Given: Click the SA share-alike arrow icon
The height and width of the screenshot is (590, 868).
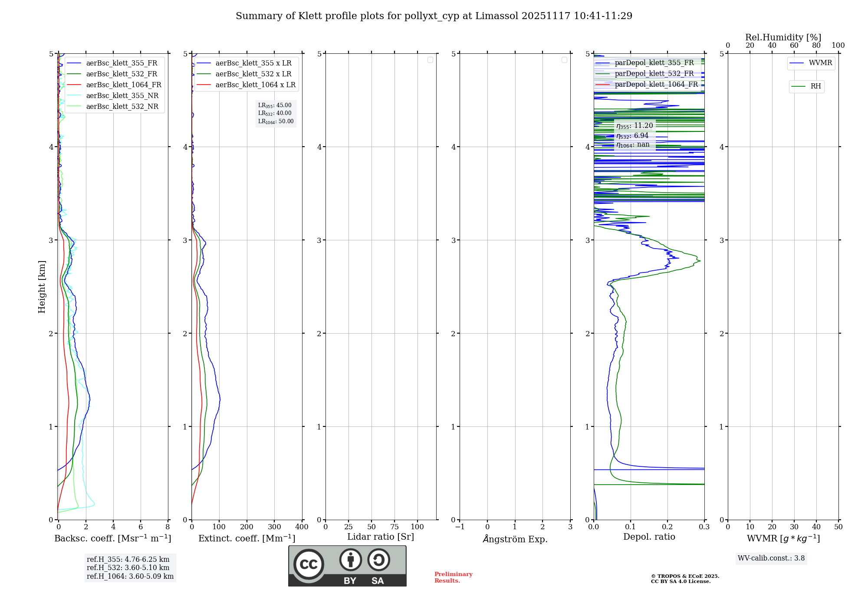Looking at the screenshot, I should tap(378, 560).
